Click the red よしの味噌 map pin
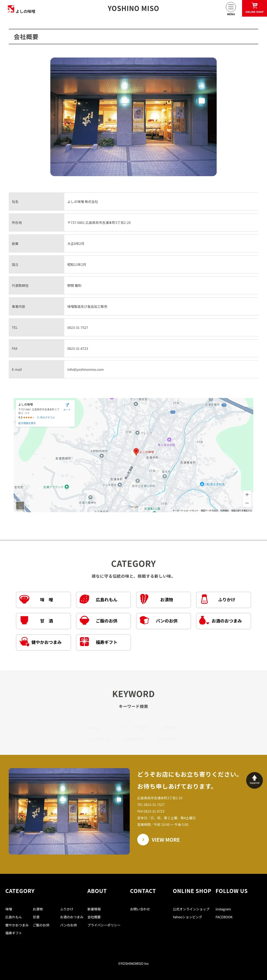The width and height of the screenshot is (267, 980). click(x=136, y=451)
